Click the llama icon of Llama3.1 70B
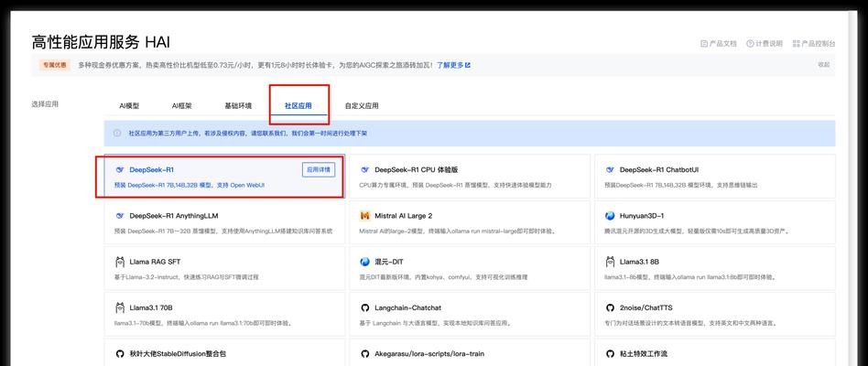Screen dimensions: 868x366 click(120, 307)
